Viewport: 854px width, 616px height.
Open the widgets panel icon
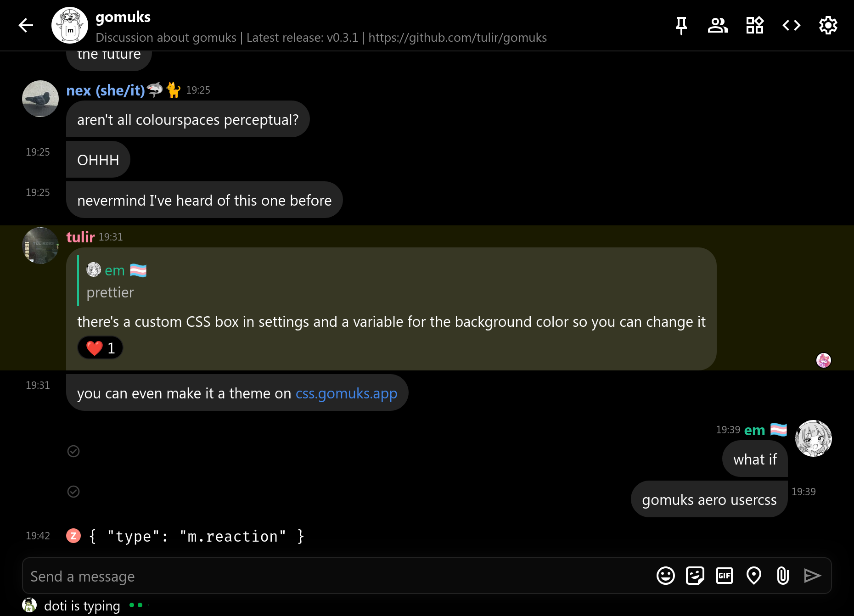click(755, 25)
